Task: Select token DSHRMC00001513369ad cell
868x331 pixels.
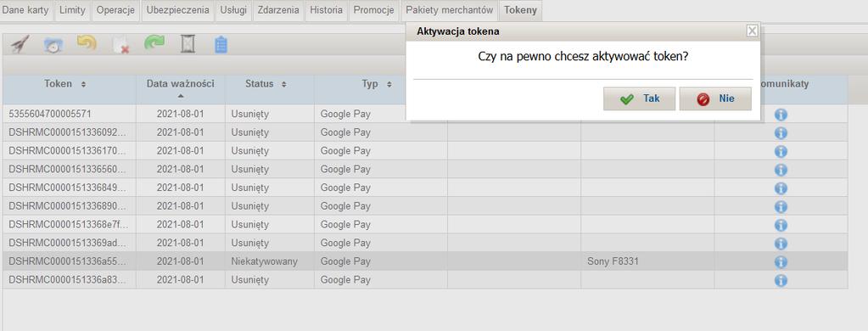Action: click(70, 243)
